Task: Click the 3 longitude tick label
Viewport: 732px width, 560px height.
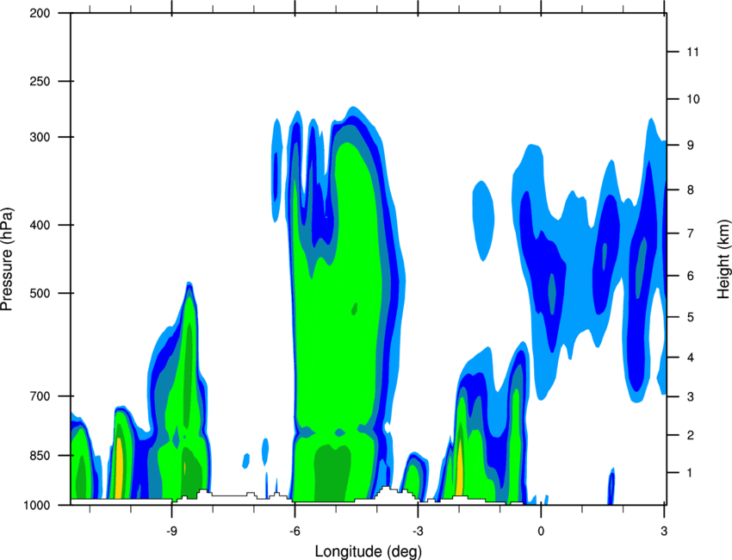Action: [664, 532]
